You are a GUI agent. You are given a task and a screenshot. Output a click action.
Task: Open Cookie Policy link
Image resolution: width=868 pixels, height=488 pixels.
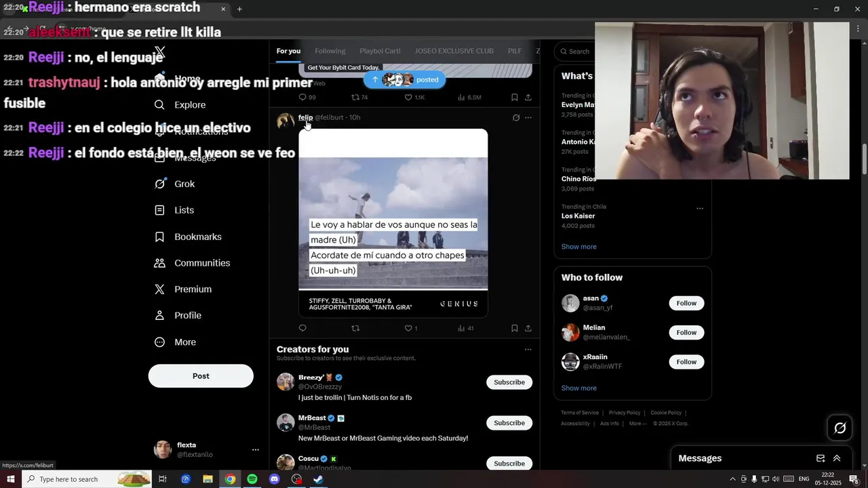point(666,413)
